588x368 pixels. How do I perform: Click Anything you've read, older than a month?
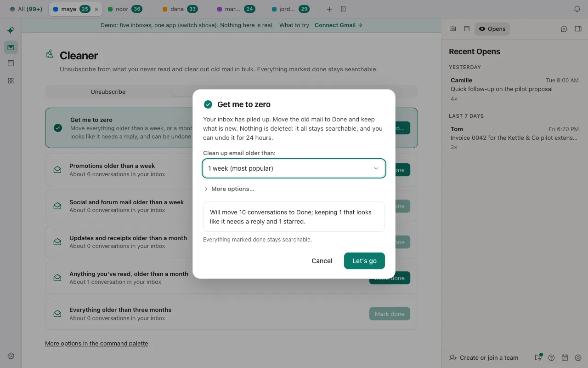(x=232, y=278)
